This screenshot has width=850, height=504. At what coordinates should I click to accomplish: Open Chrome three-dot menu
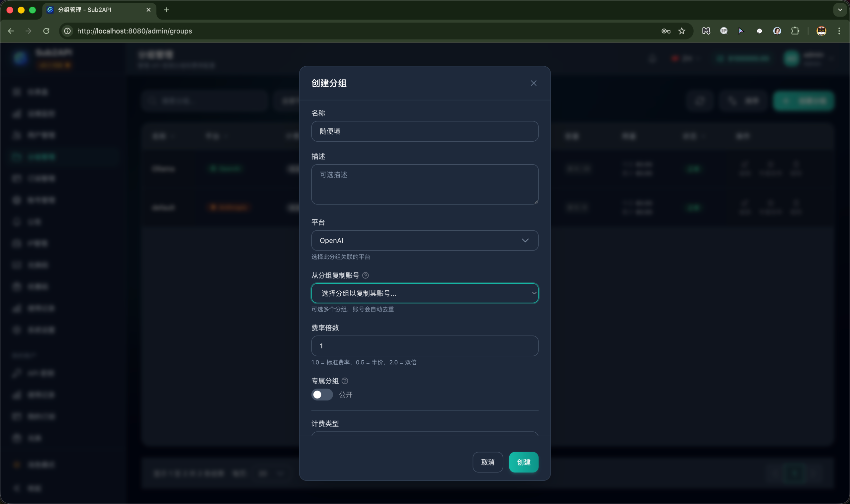(x=839, y=31)
